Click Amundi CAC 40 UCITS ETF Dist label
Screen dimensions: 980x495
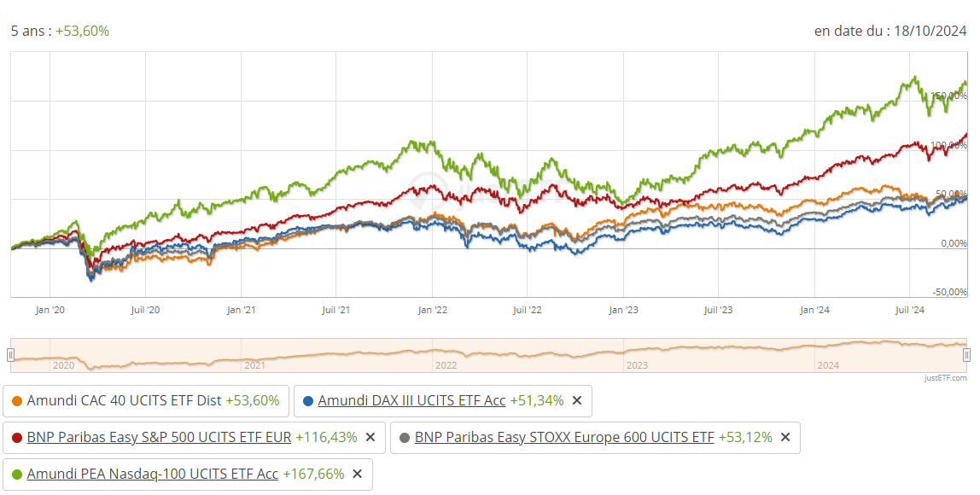pyautogui.click(x=124, y=400)
